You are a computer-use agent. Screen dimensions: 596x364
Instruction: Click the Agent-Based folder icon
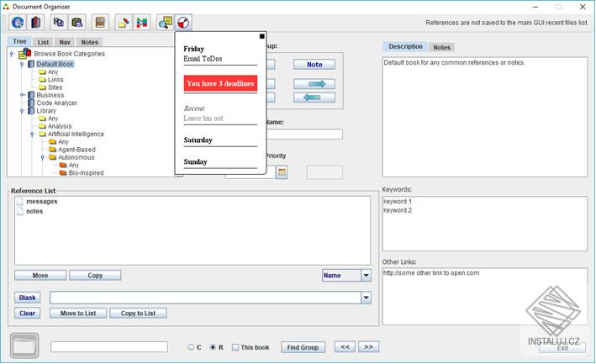click(x=52, y=150)
